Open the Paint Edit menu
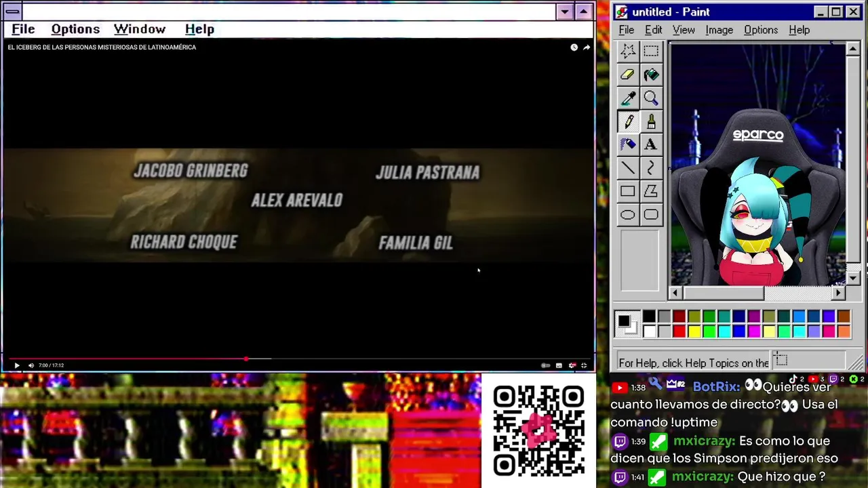 (653, 30)
